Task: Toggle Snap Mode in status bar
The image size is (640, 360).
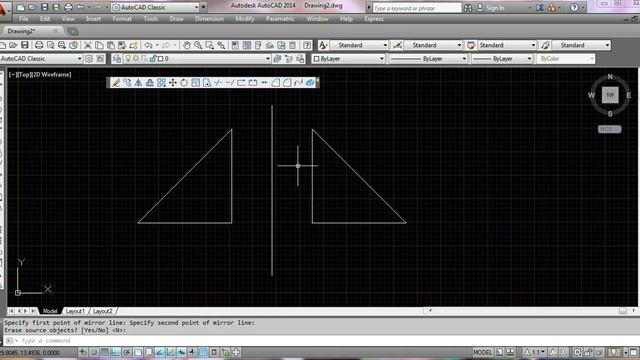Action: click(94, 352)
